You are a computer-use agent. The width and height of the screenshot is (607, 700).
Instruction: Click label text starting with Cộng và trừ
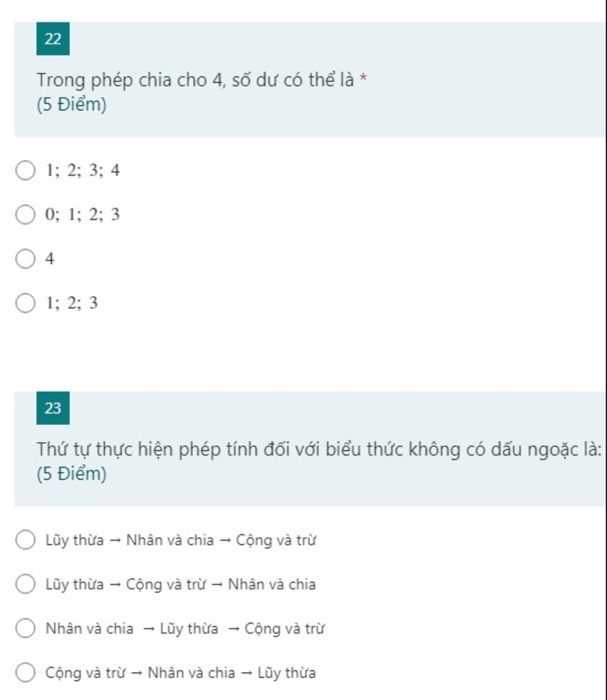click(180, 673)
